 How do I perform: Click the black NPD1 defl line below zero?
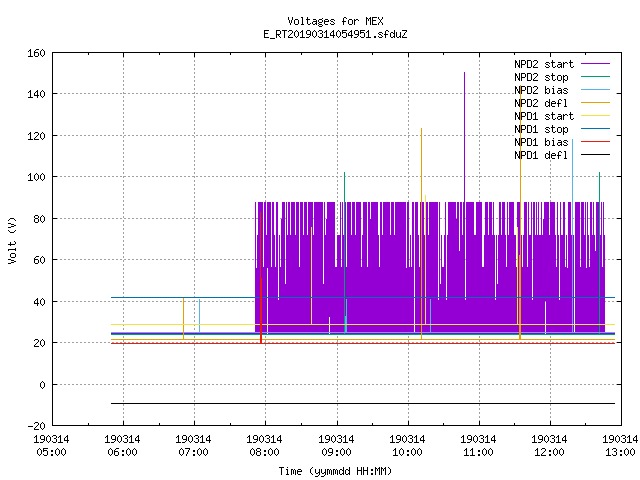click(x=363, y=403)
